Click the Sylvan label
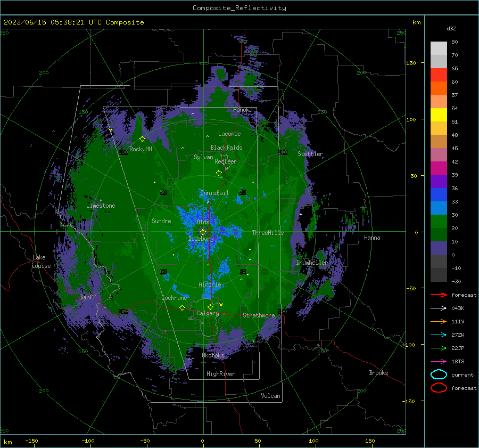This screenshot has width=479, height=448. pyautogui.click(x=203, y=157)
